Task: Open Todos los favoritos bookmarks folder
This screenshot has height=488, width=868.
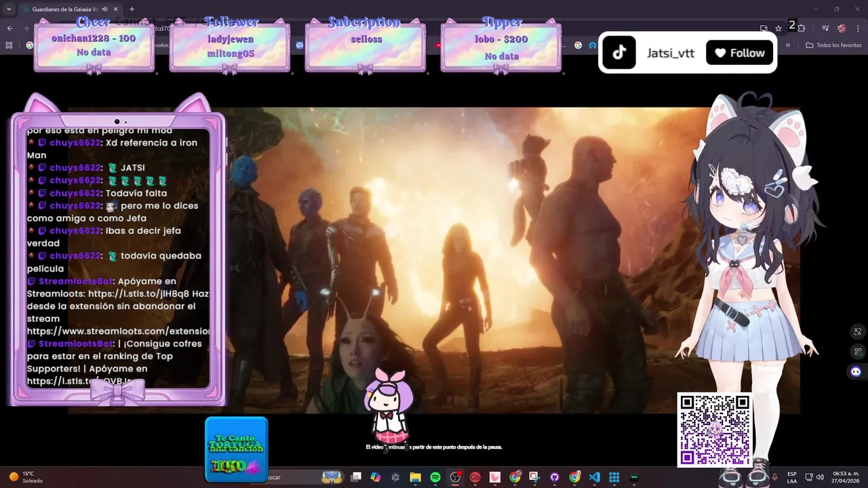Action: pyautogui.click(x=833, y=45)
